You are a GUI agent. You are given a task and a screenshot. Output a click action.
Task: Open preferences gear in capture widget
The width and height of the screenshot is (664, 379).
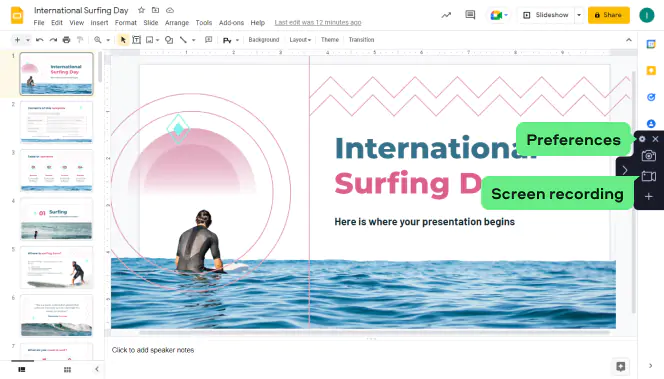click(642, 139)
